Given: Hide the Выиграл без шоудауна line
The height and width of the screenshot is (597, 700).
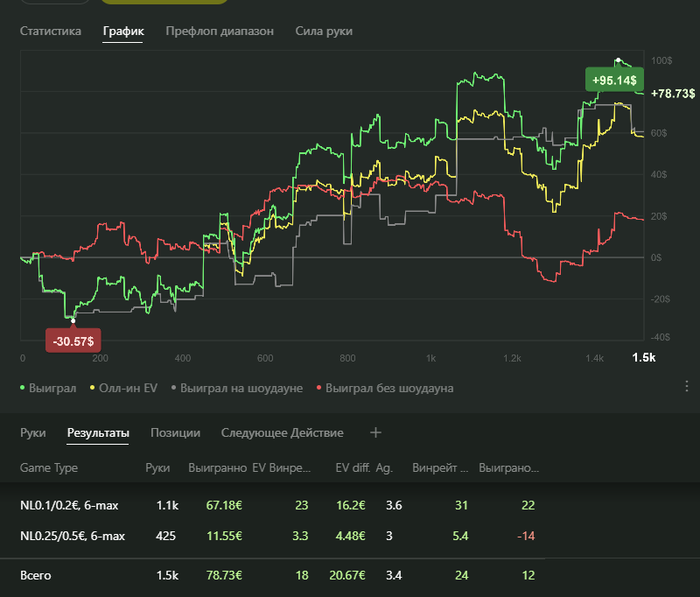Looking at the screenshot, I should (389, 388).
